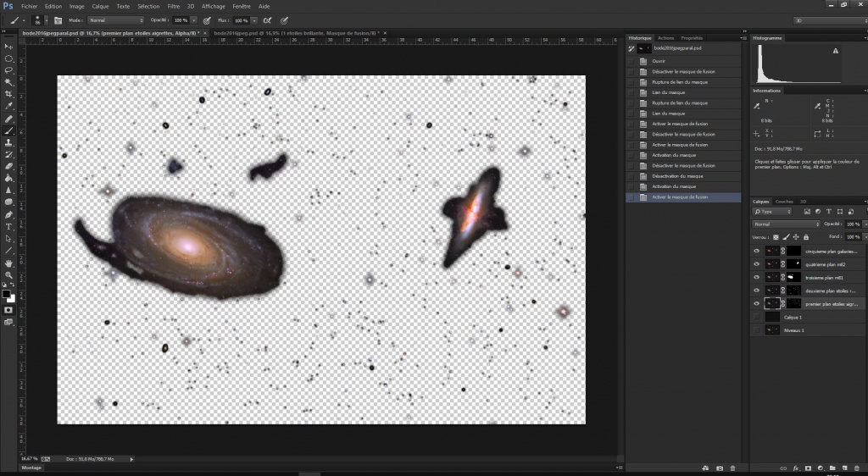Select the Healing Brush tool
Image resolution: width=868 pixels, height=476 pixels.
pos(8,119)
